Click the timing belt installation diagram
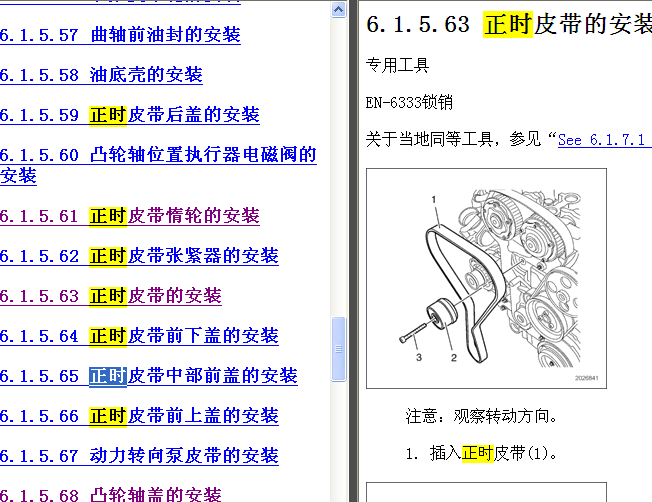The width and height of the screenshot is (652, 502). [x=486, y=278]
